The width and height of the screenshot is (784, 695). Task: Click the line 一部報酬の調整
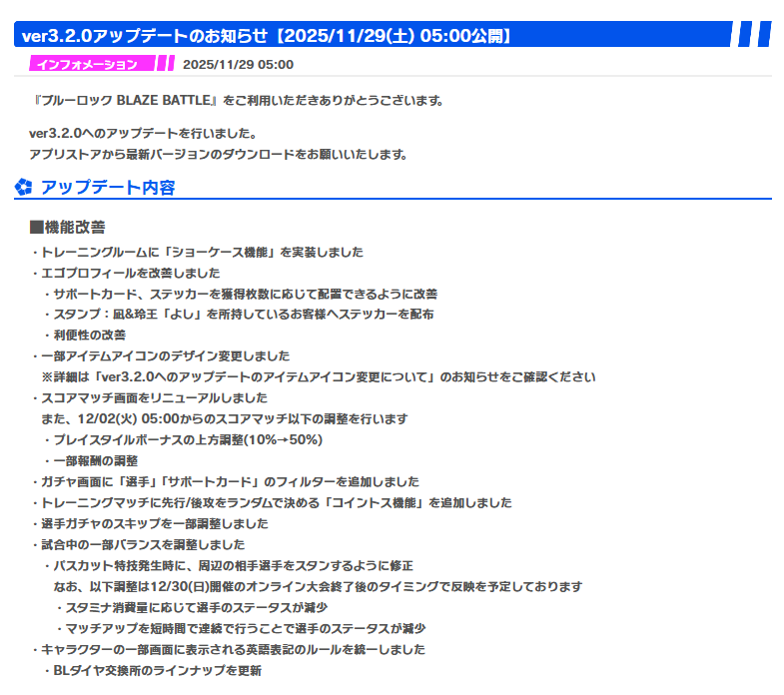(91, 461)
